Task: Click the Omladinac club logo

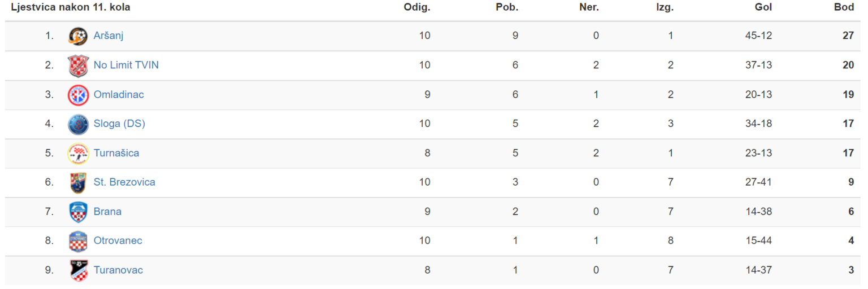Action: 78,94
